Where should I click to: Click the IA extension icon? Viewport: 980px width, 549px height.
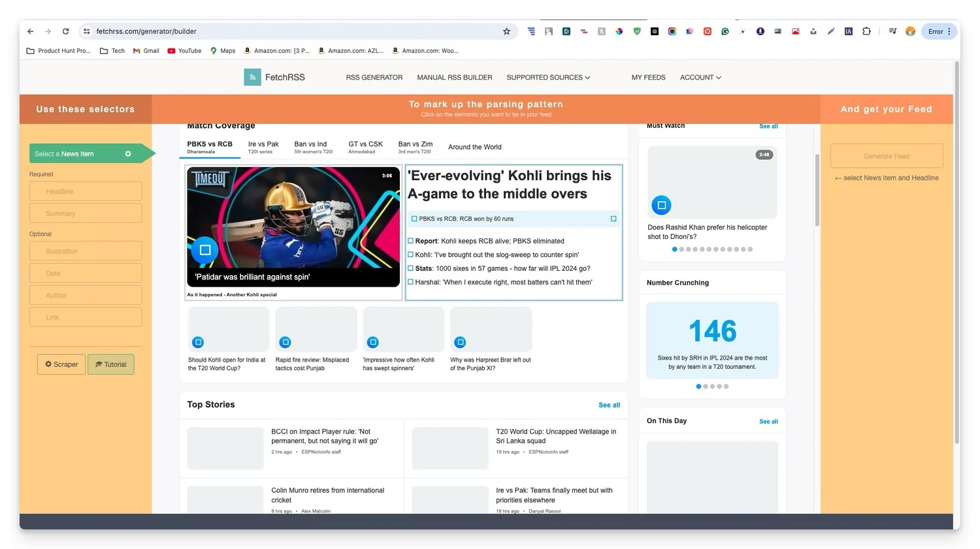(849, 31)
